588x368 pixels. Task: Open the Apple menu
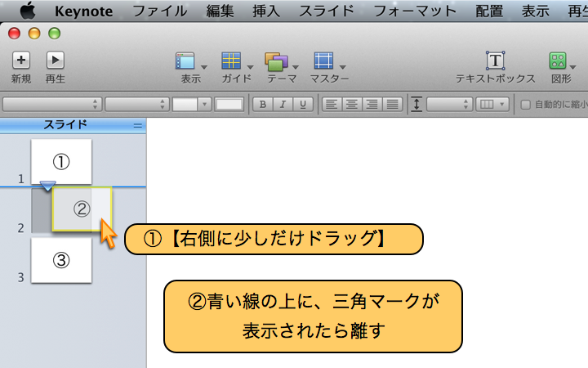[x=28, y=11]
